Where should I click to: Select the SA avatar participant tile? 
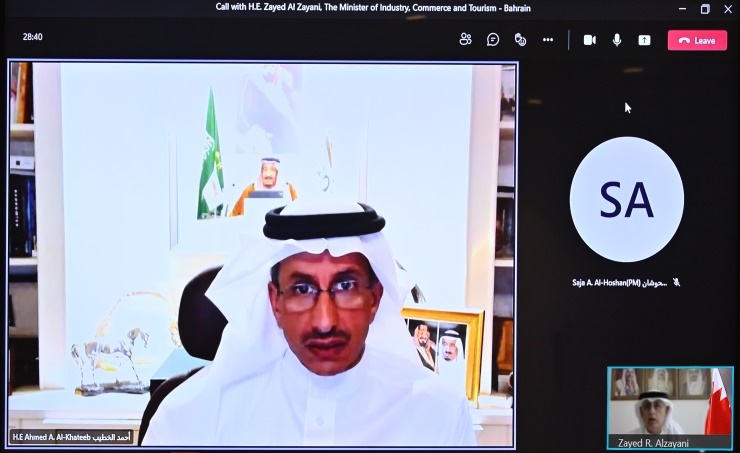[627, 199]
